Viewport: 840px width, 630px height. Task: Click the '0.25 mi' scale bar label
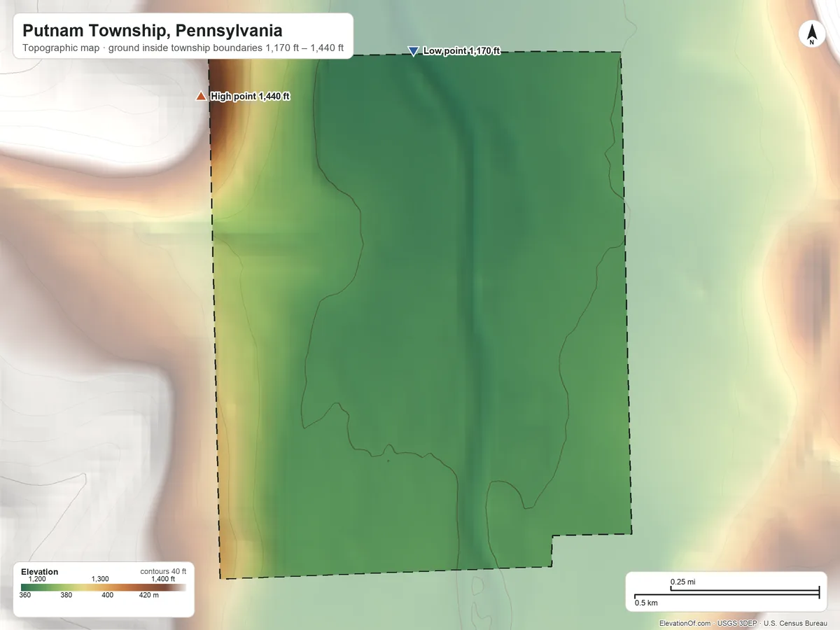click(x=682, y=582)
